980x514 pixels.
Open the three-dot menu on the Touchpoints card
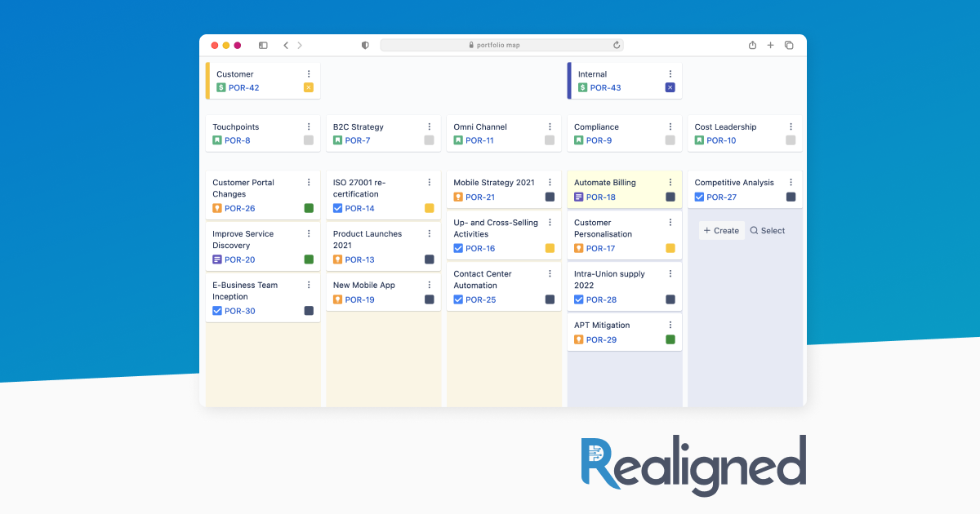pyautogui.click(x=308, y=126)
